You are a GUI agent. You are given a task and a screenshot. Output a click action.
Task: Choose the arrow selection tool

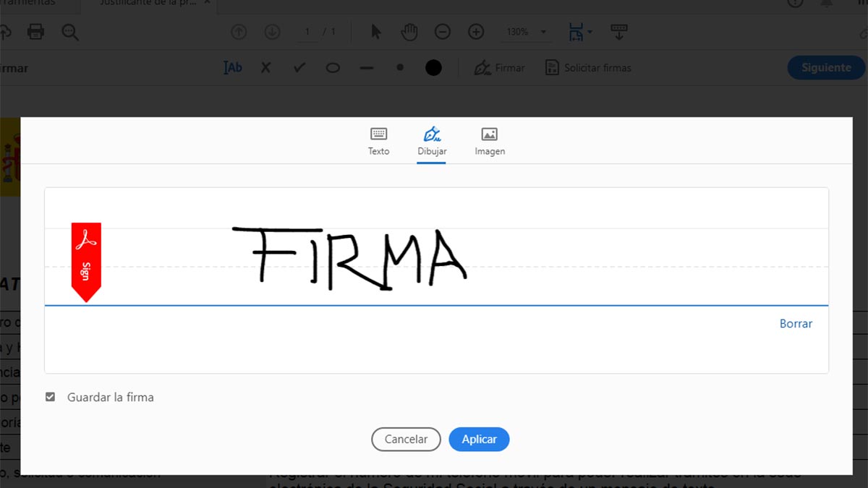(x=376, y=32)
